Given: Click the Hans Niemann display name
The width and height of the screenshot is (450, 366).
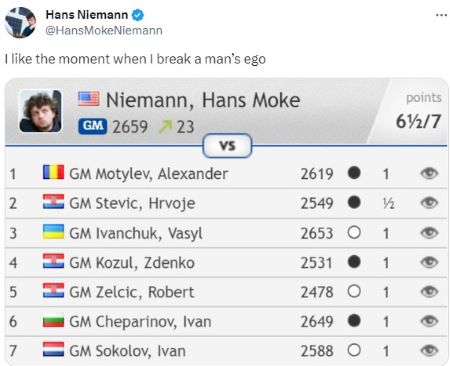Looking at the screenshot, I should point(87,15).
